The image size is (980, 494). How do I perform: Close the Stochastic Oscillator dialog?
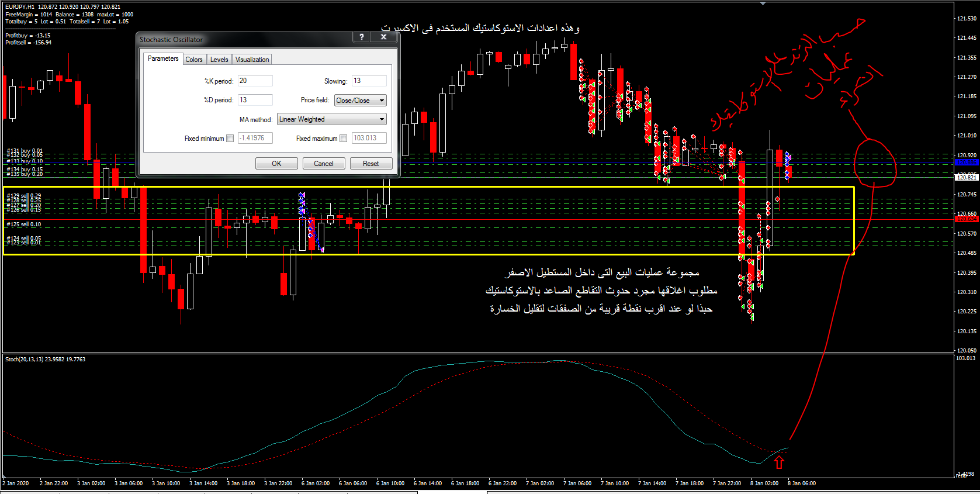pyautogui.click(x=383, y=37)
